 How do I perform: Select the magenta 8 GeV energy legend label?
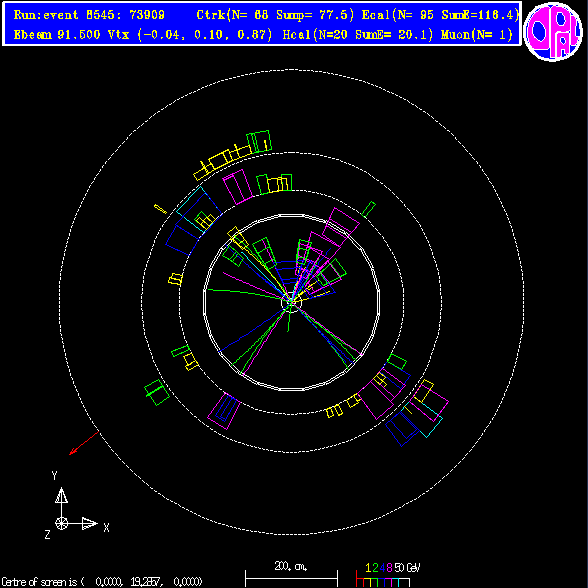pyautogui.click(x=389, y=568)
